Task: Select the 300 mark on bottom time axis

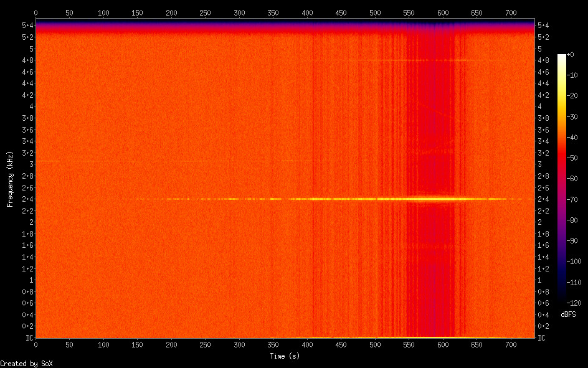Action: pyautogui.click(x=239, y=344)
